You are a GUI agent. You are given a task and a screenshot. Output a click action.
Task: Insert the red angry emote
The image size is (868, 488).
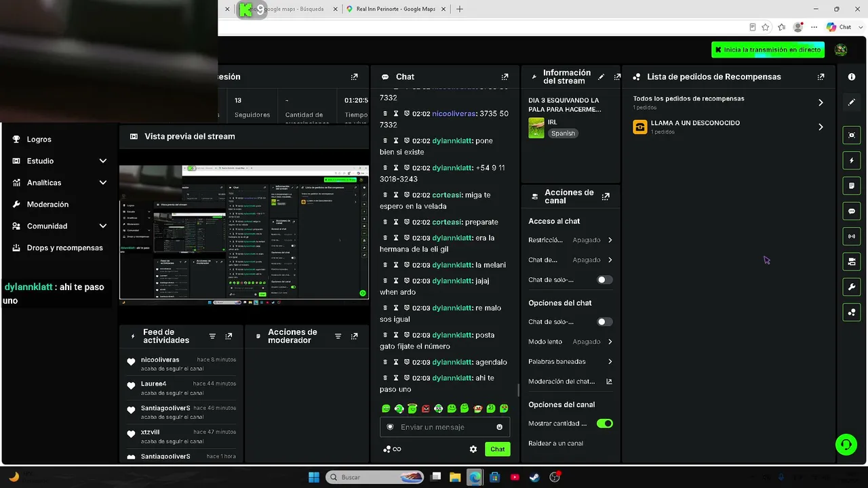[425, 409]
